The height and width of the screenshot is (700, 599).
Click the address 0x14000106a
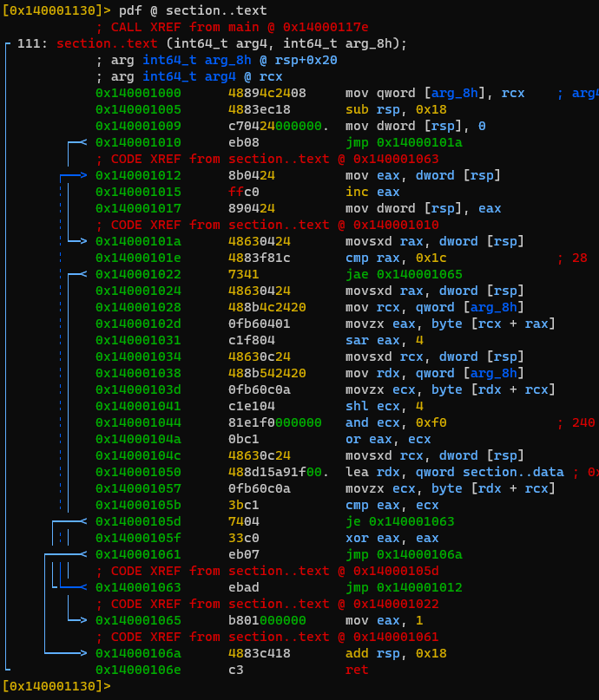coord(139,653)
